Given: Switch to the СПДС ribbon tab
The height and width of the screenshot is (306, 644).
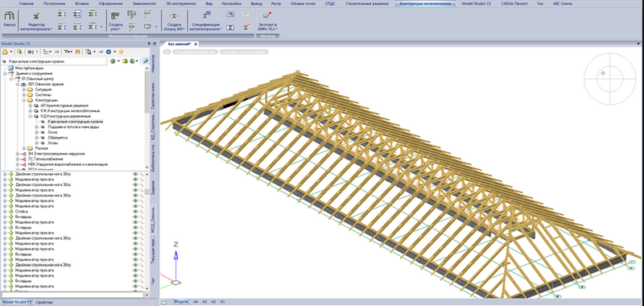Looking at the screenshot, I should pyautogui.click(x=329, y=3).
